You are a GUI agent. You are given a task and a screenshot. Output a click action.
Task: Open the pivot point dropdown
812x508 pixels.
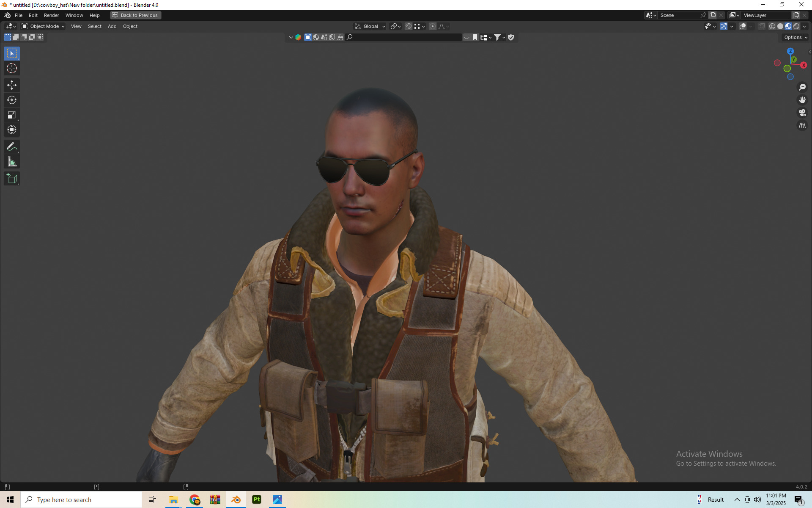coord(396,26)
